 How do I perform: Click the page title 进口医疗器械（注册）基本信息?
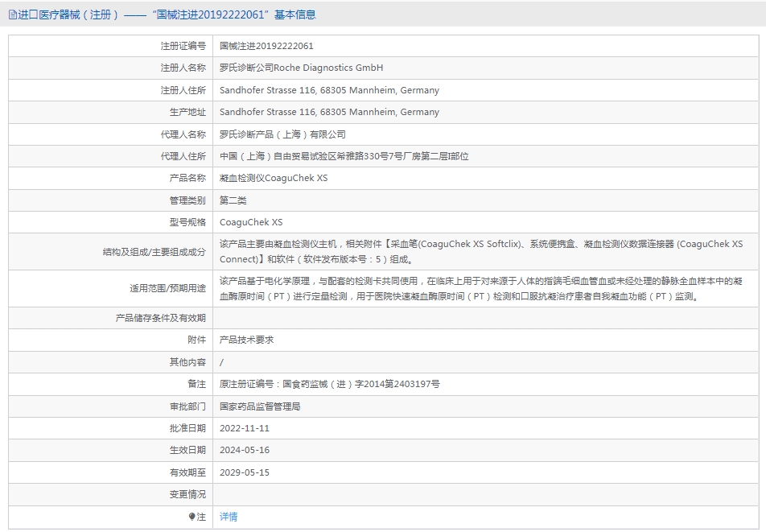tap(167, 14)
